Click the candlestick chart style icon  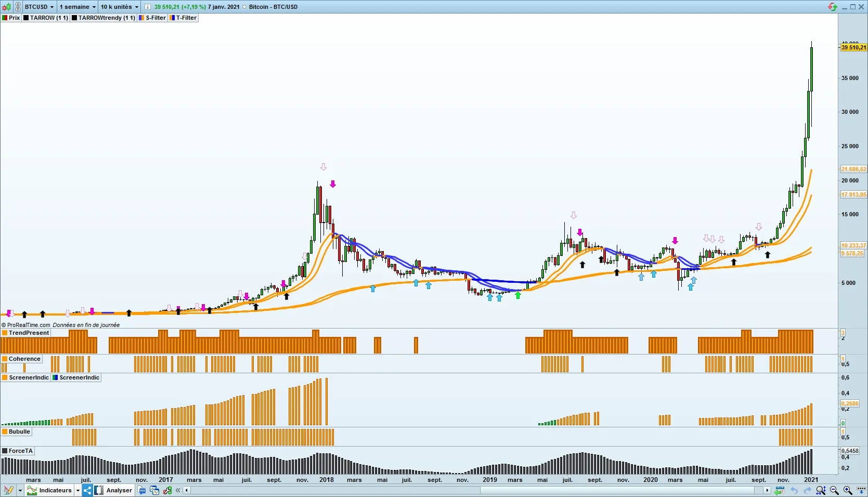pos(6,7)
